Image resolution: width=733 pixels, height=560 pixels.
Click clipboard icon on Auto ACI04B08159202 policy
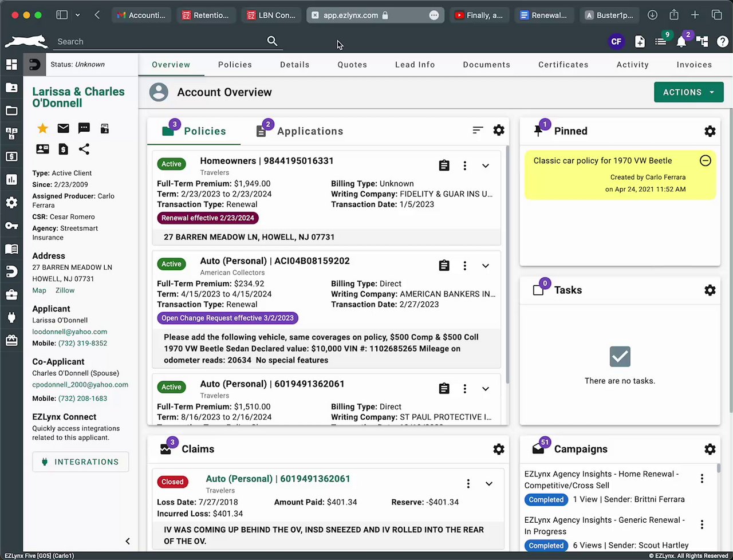pos(444,266)
